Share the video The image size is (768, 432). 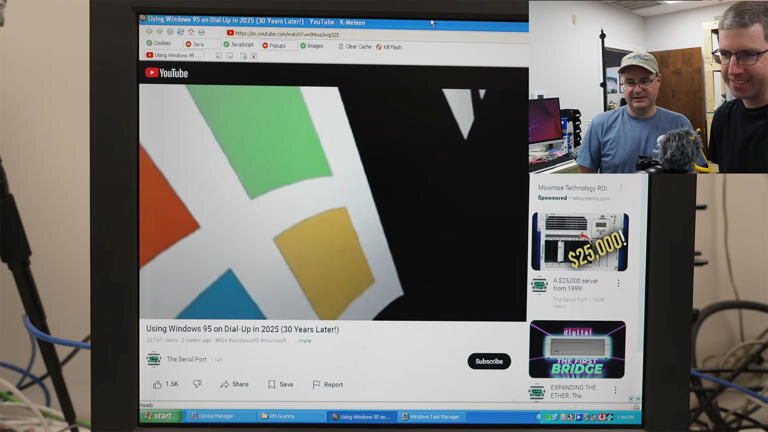point(234,384)
